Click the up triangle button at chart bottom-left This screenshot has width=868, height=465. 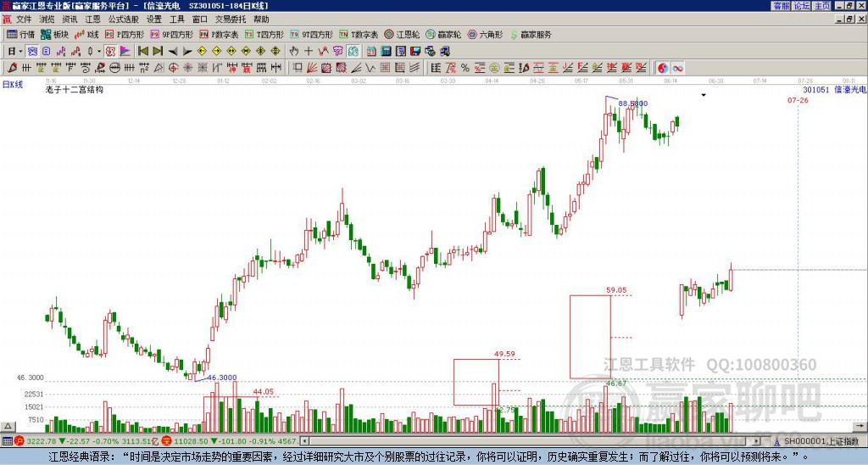pyautogui.click(x=7, y=426)
